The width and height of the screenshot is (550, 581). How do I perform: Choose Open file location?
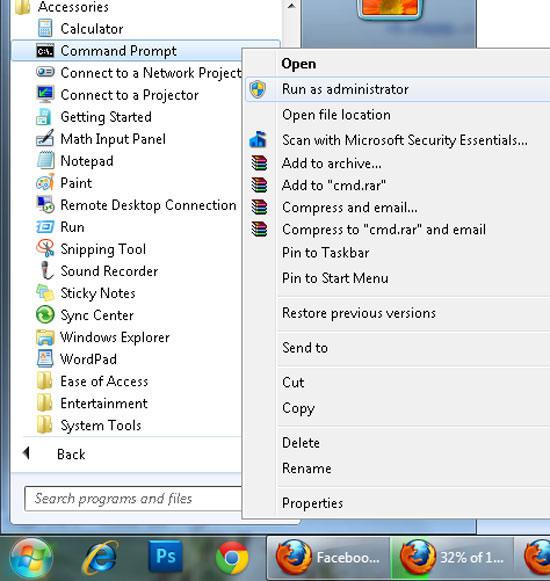point(397,115)
